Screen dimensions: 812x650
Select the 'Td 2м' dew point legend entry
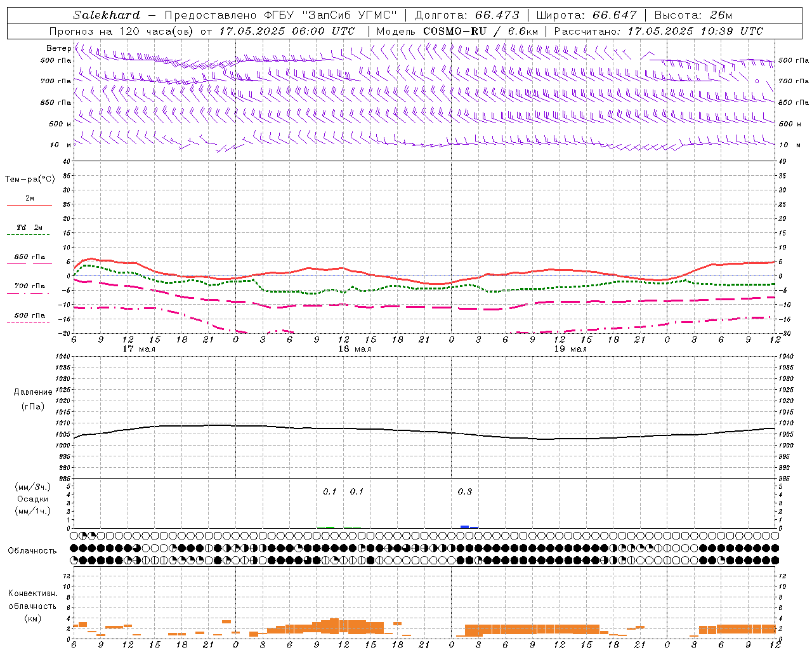tap(30, 227)
